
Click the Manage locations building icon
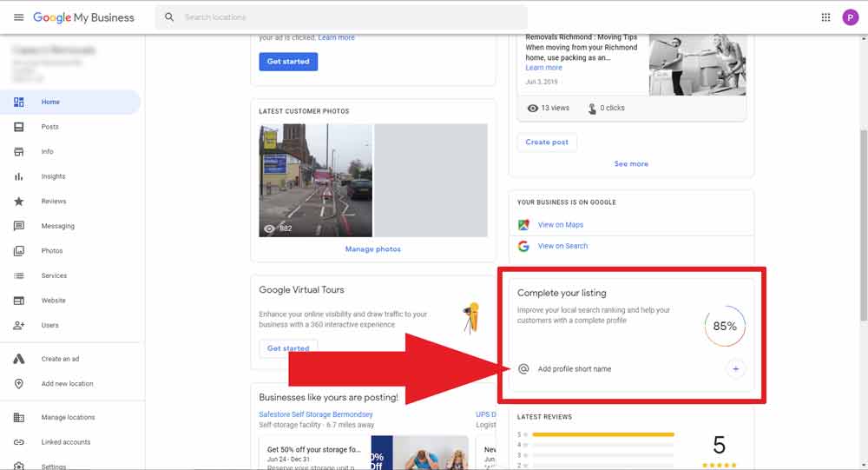point(19,417)
